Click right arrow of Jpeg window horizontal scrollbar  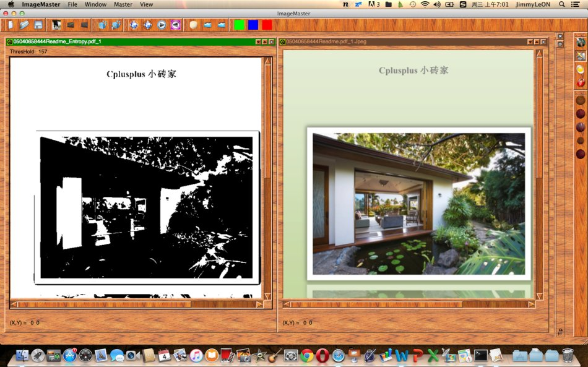click(x=531, y=304)
